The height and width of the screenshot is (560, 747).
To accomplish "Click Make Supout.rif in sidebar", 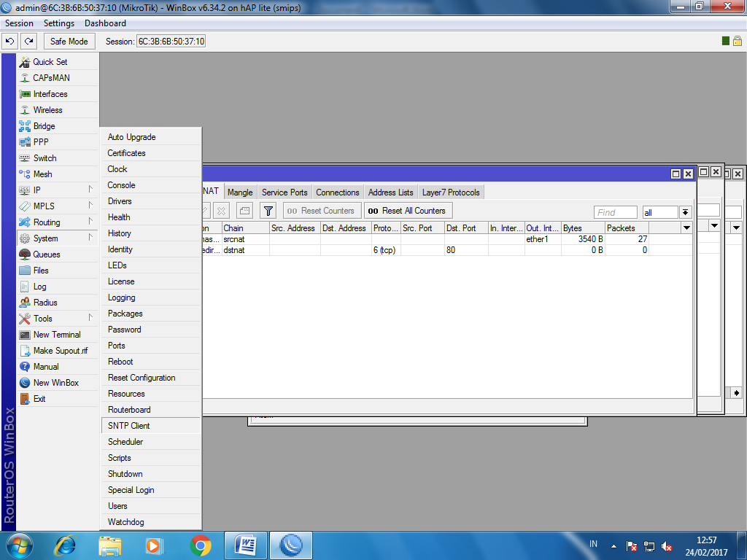I will point(58,351).
